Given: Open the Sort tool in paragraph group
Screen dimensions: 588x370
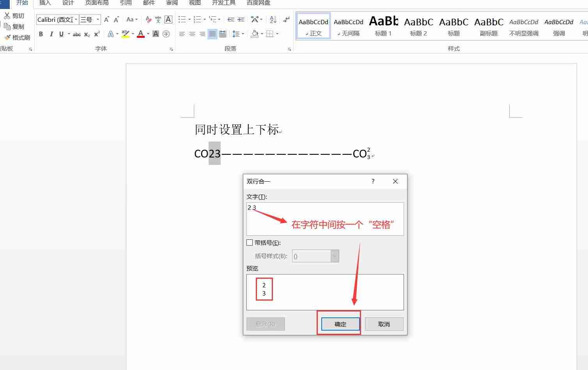Looking at the screenshot, I should (x=272, y=19).
